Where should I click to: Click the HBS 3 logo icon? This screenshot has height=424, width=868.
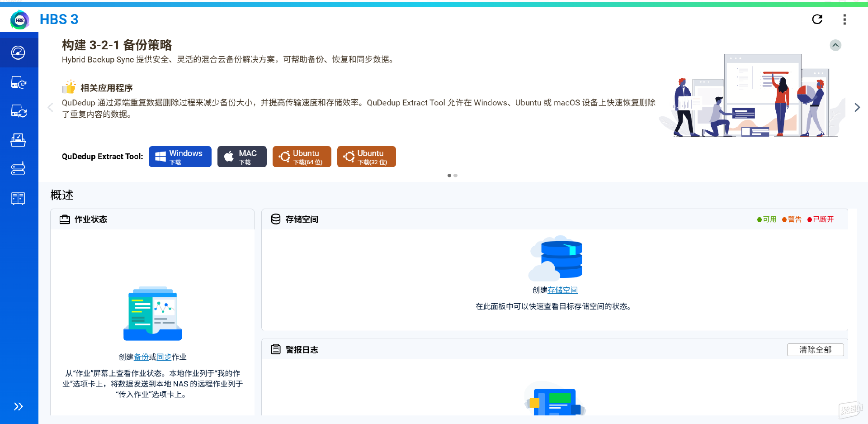point(19,20)
